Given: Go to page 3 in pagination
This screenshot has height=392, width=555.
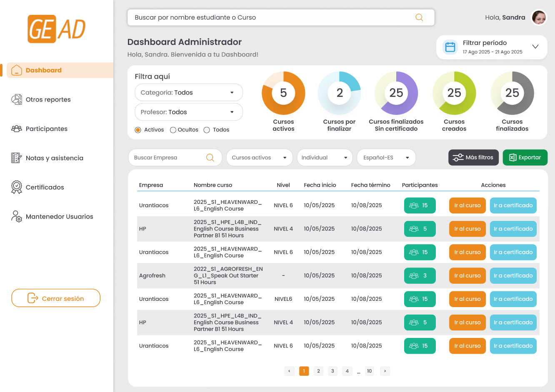Looking at the screenshot, I should pyautogui.click(x=332, y=371).
